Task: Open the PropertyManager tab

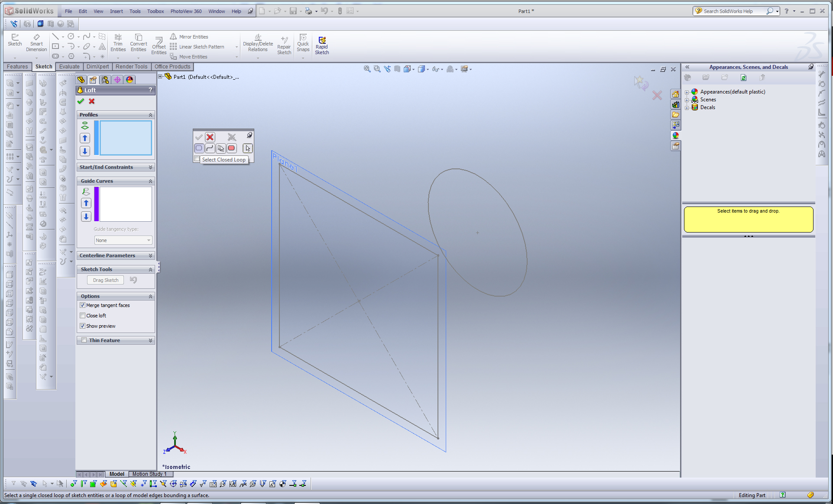Action: point(93,80)
